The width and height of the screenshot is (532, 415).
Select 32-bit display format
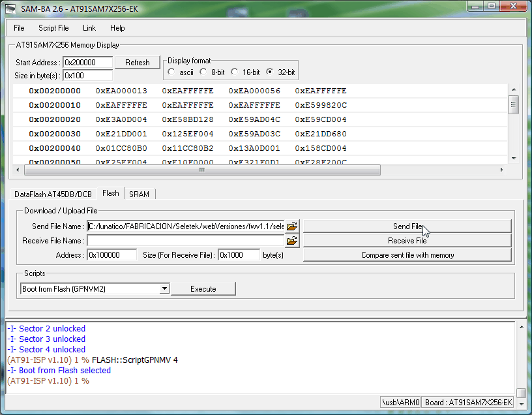(269, 72)
